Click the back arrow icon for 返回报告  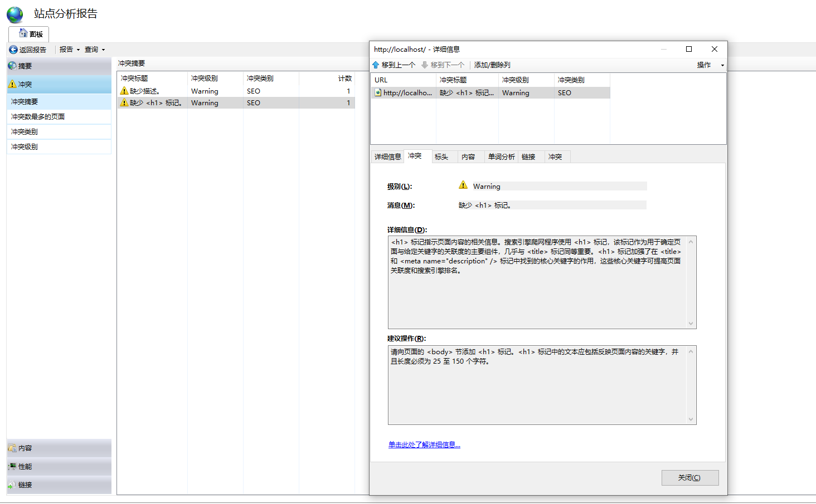pyautogui.click(x=13, y=50)
